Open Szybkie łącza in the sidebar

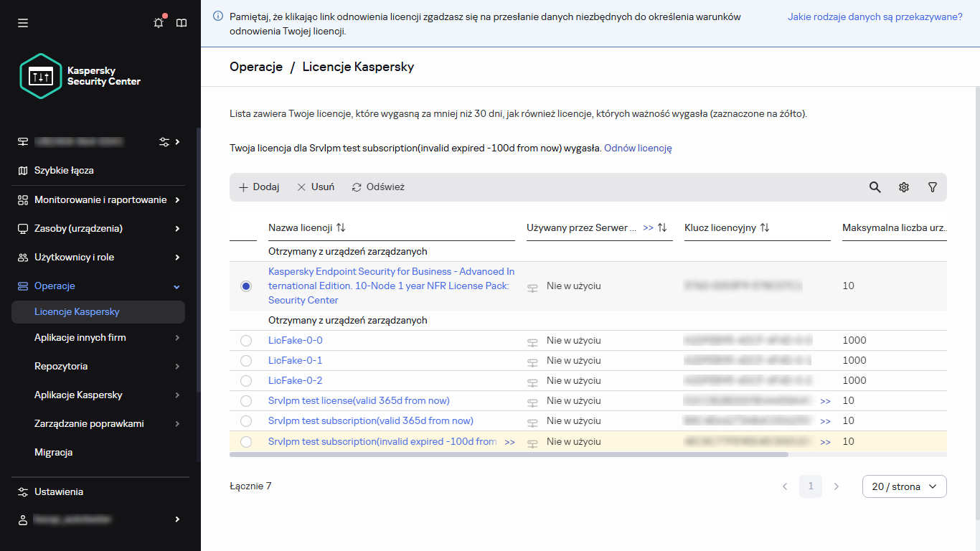(64, 171)
